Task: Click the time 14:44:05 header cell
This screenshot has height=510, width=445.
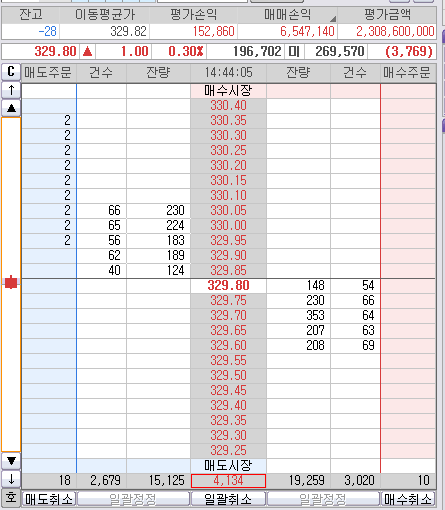Action: 228,72
